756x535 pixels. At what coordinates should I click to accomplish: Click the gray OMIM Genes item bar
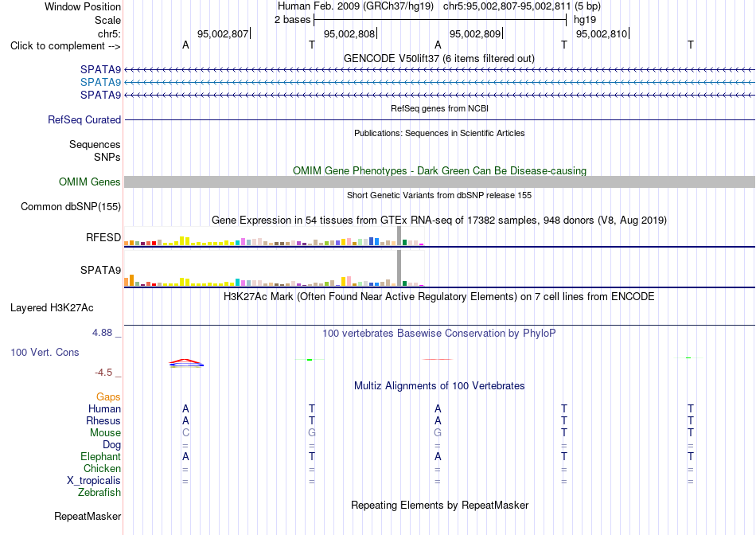[x=439, y=182]
